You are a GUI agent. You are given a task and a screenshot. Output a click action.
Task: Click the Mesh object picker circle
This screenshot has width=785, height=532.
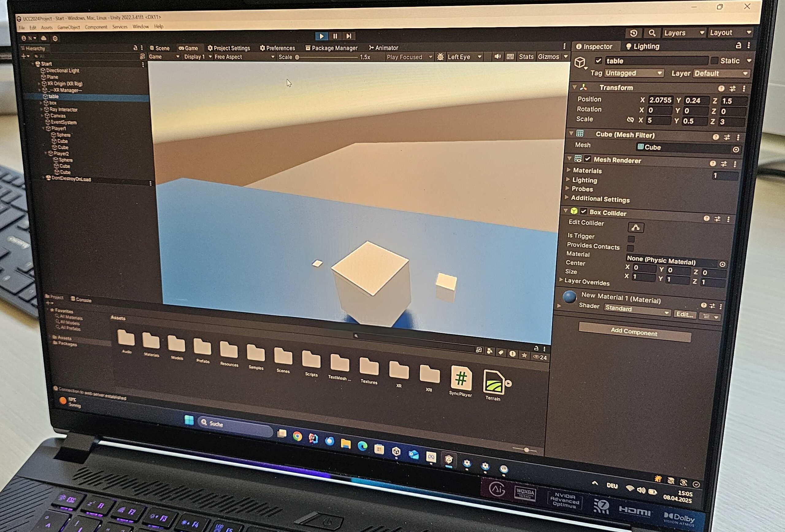736,149
